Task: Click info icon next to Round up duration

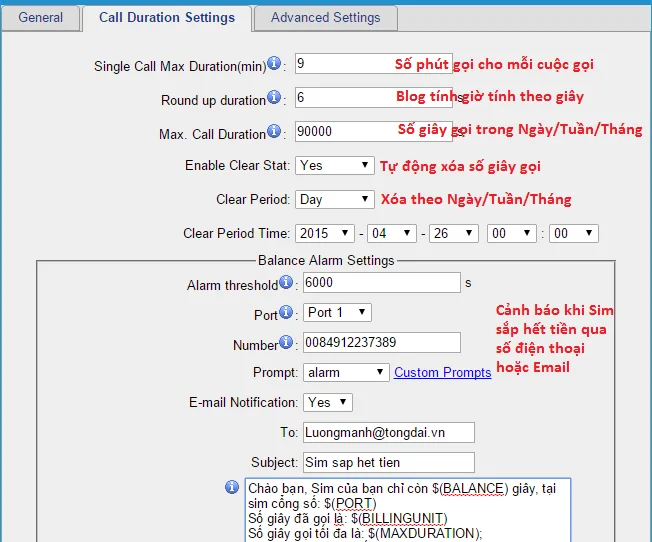Action: coord(274,99)
